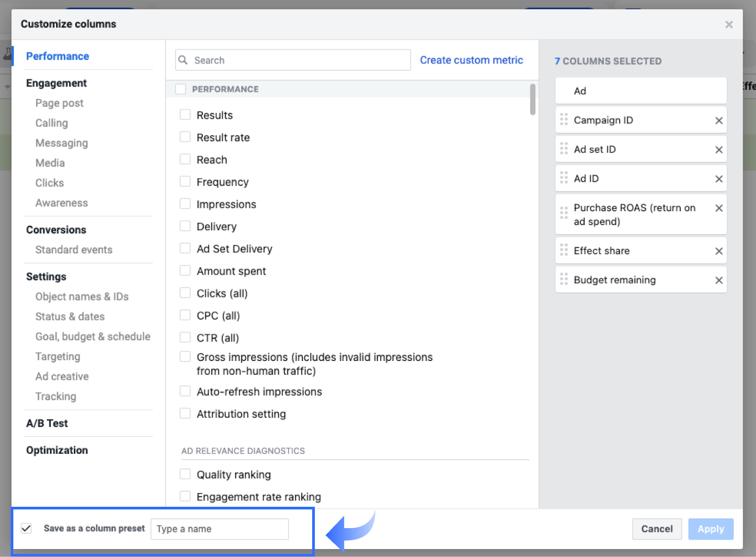Image resolution: width=756 pixels, height=557 pixels.
Task: Click the drag handle beside Effect share
Action: point(564,250)
